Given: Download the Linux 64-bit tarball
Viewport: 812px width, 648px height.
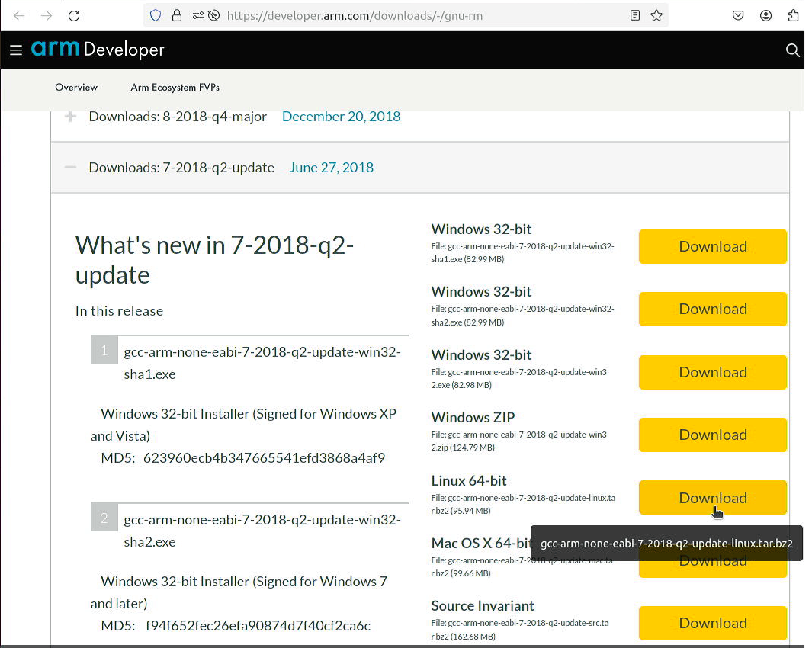Looking at the screenshot, I should 713,498.
